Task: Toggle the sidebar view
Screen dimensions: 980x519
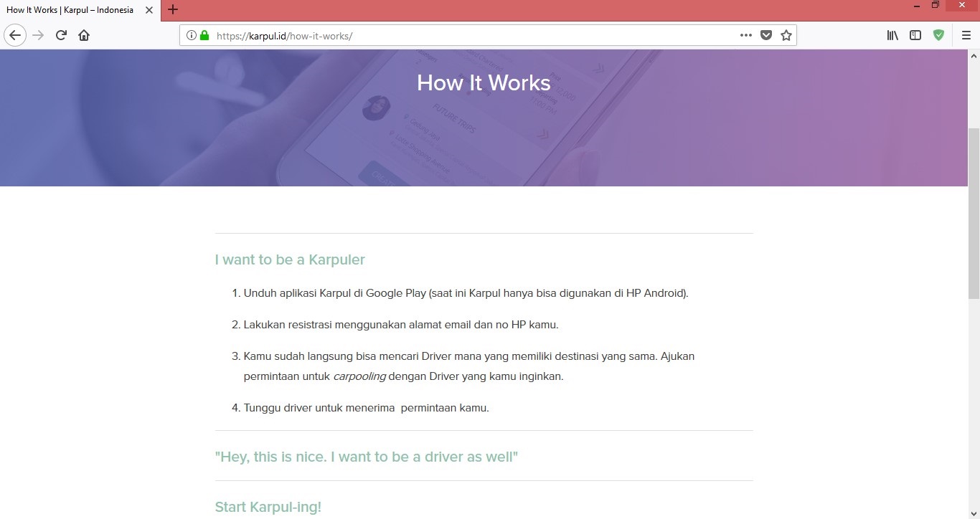Action: click(x=915, y=35)
